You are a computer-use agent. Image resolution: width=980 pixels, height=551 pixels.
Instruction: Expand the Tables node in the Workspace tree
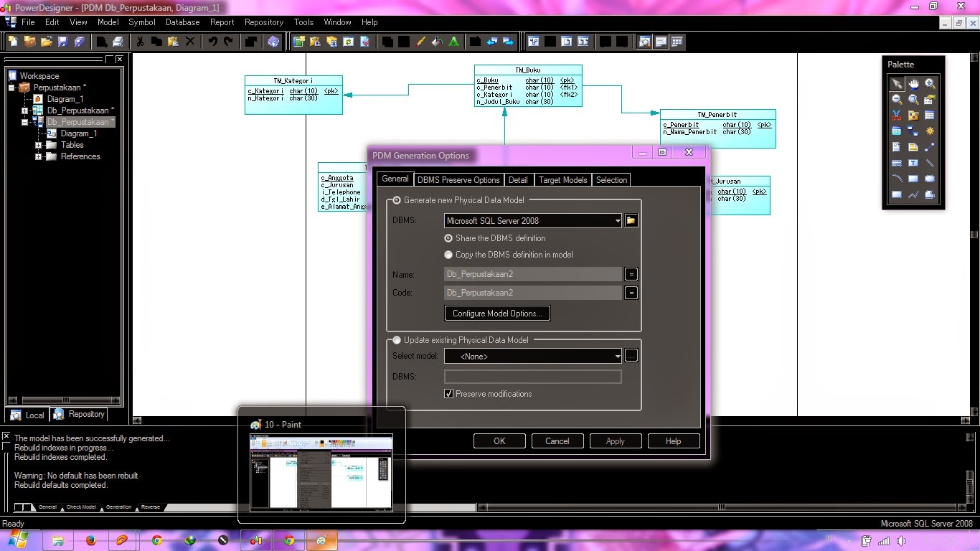coord(39,145)
